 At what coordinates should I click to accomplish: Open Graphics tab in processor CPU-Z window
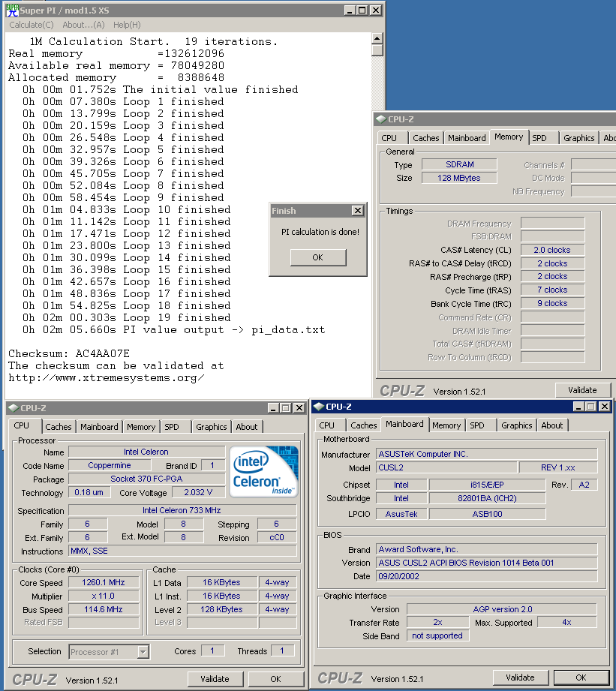point(211,427)
